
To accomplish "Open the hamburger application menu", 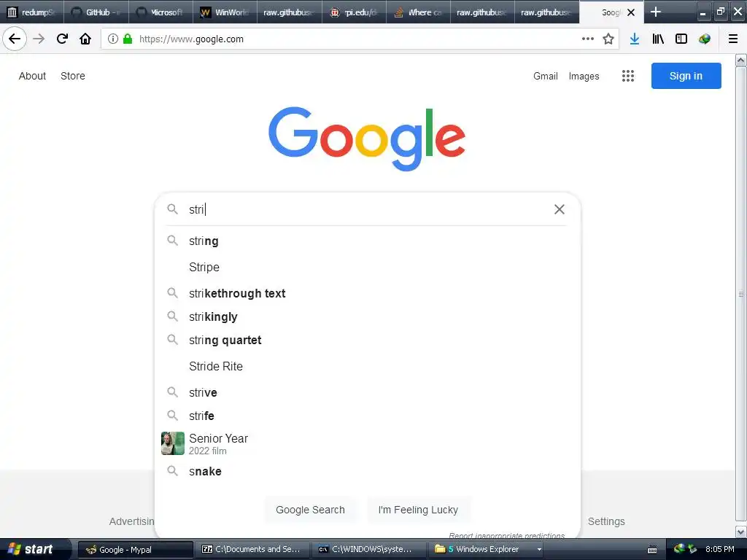I will point(733,39).
